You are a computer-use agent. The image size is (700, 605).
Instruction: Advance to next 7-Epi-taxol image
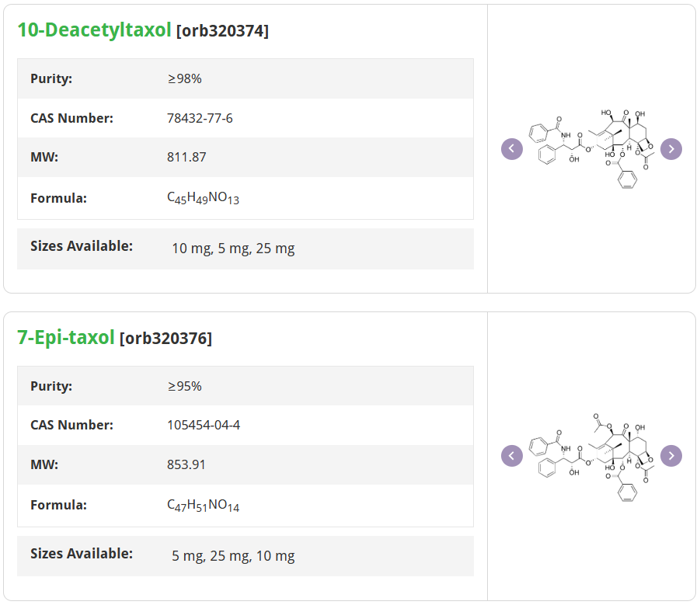click(x=671, y=456)
